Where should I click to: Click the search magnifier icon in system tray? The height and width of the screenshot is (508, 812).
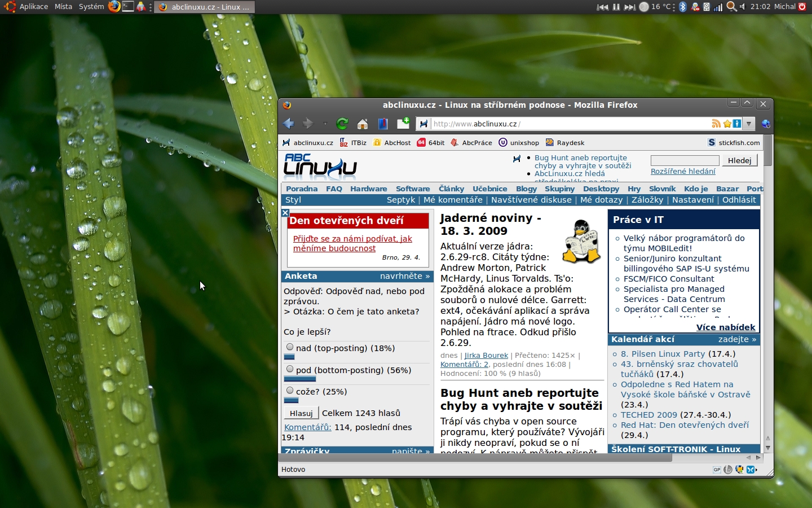[731, 7]
